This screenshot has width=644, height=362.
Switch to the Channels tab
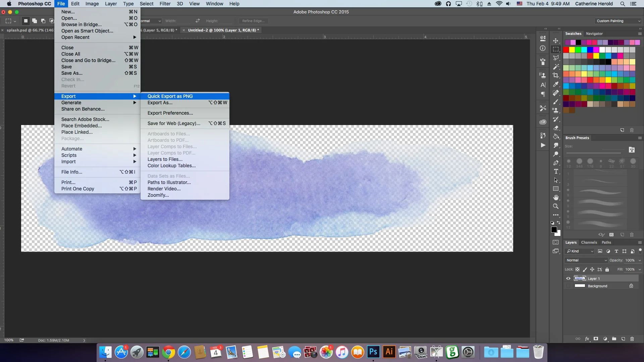(x=589, y=242)
